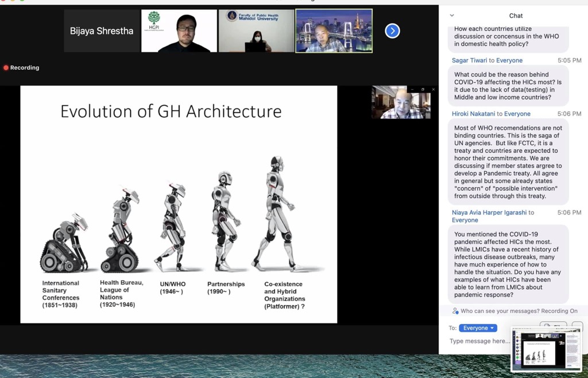Click the privacy person icon in chat
This screenshot has height=378, width=588.
pos(455,311)
